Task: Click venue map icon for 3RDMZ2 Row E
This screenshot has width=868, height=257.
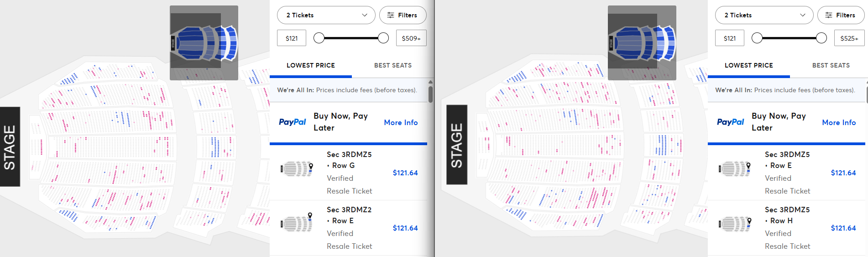Action: (297, 224)
